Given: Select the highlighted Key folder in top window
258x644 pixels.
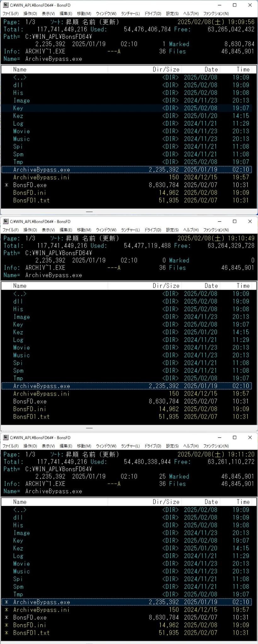Looking at the screenshot, I should (18, 108).
